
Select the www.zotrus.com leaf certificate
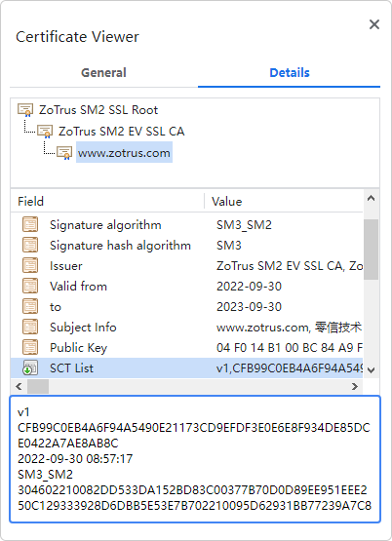click(124, 152)
